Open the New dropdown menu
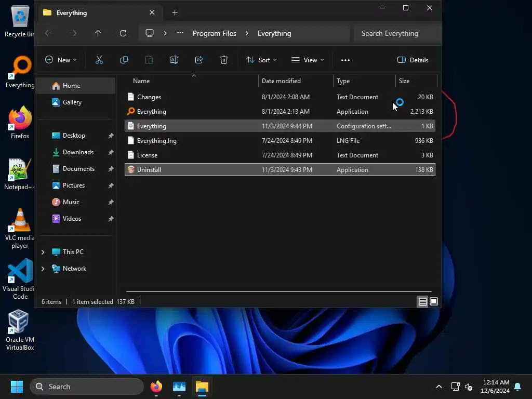This screenshot has height=399, width=532. 61,60
